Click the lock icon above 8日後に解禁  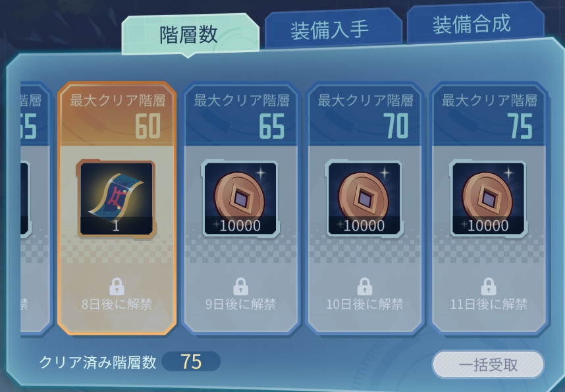click(117, 287)
